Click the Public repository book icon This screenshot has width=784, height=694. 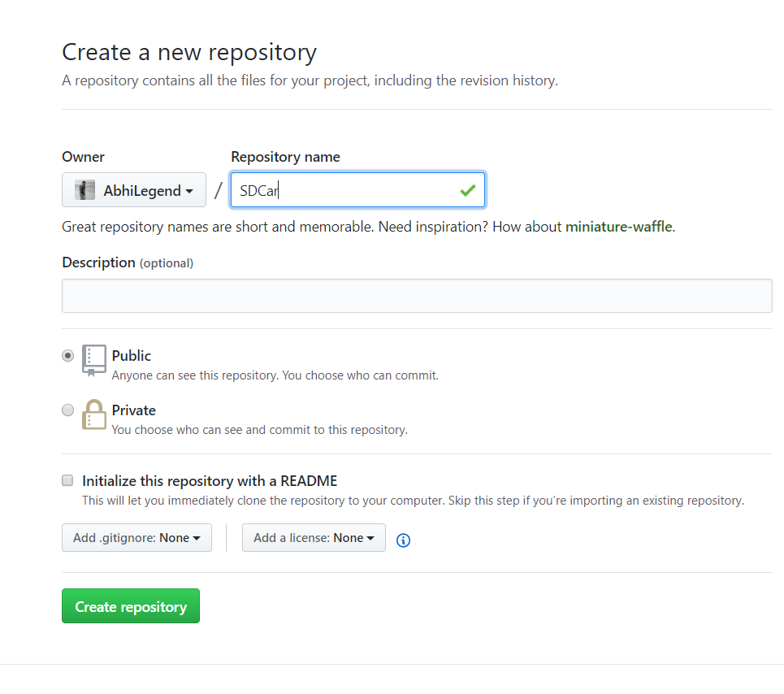coord(94,360)
